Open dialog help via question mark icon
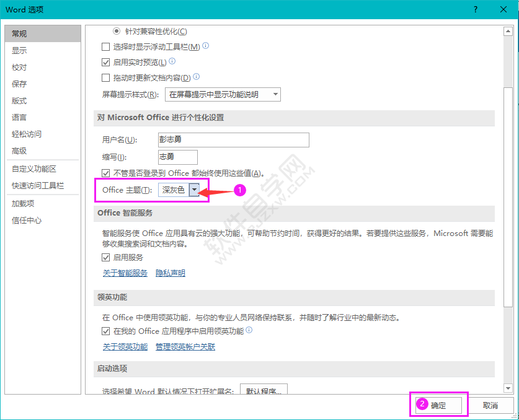This screenshot has height=420, width=519. coord(475,9)
